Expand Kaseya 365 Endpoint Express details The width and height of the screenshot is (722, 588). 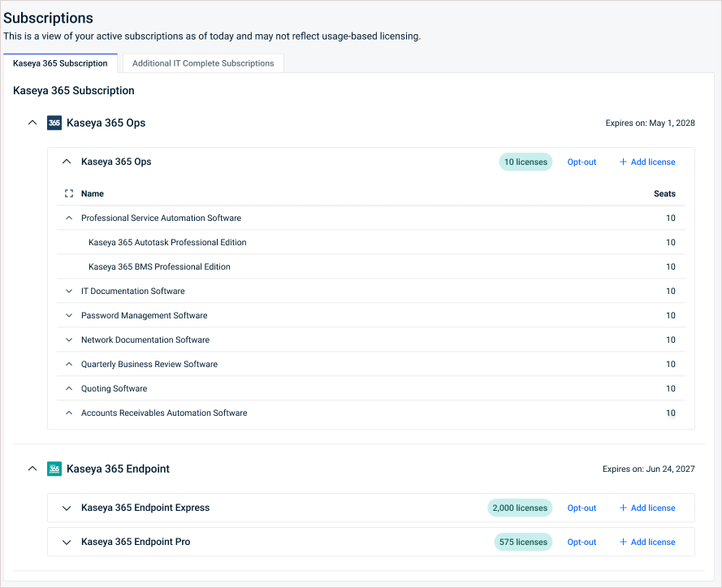point(67,508)
